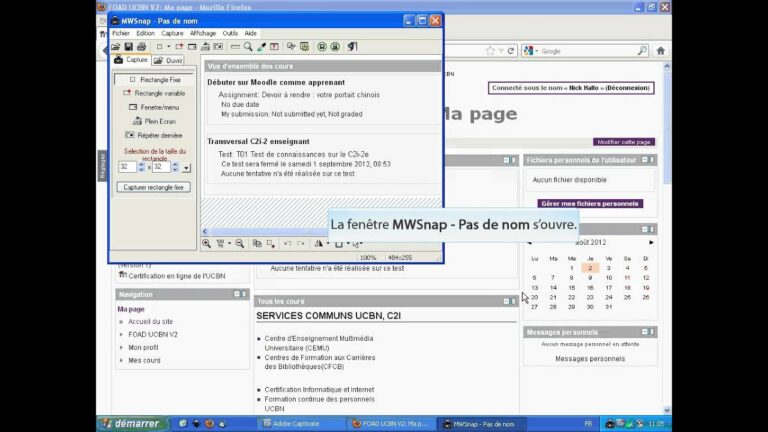This screenshot has width=768, height=432.
Task: Open the Aide menu in MWSnap
Action: point(250,33)
